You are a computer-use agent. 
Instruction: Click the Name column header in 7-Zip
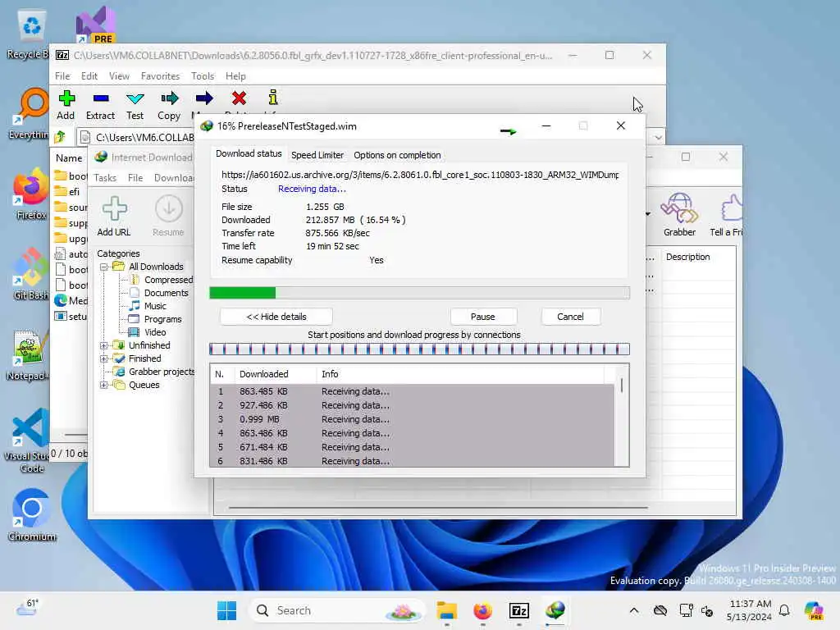tap(70, 158)
